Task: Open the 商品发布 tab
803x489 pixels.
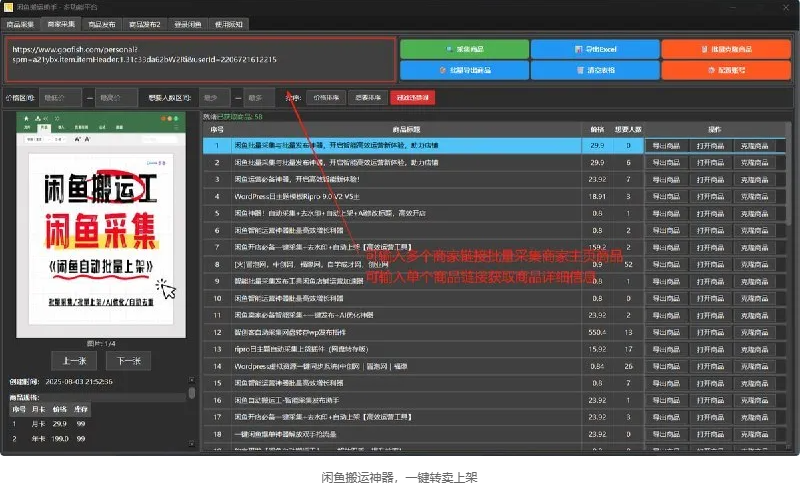Action: [x=101, y=24]
